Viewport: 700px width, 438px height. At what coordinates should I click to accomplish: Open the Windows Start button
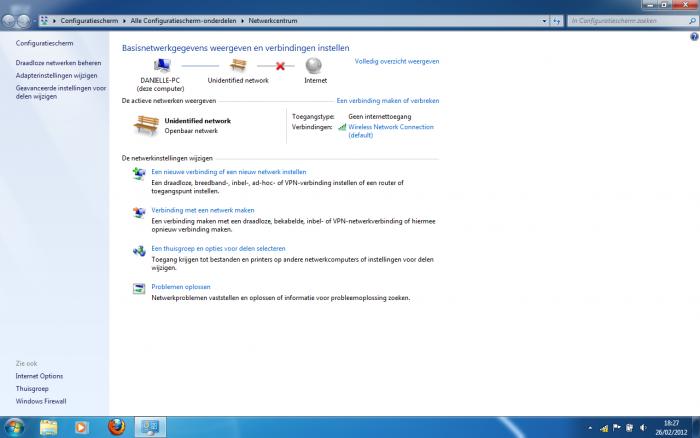coord(14,427)
